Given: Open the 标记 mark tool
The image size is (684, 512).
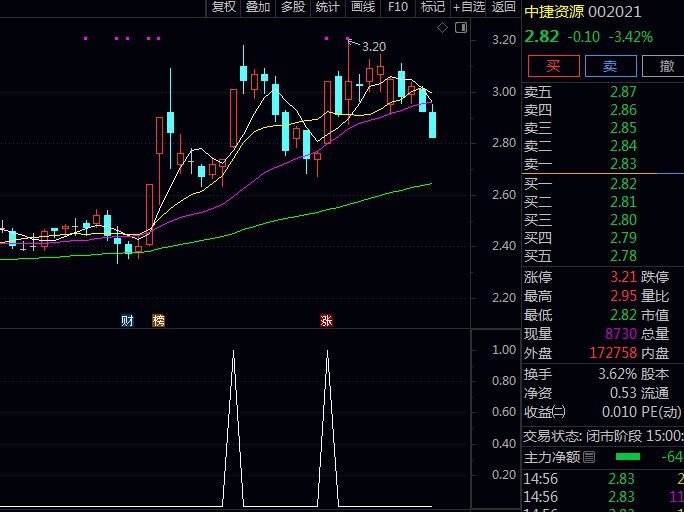Looking at the screenshot, I should tap(433, 7).
